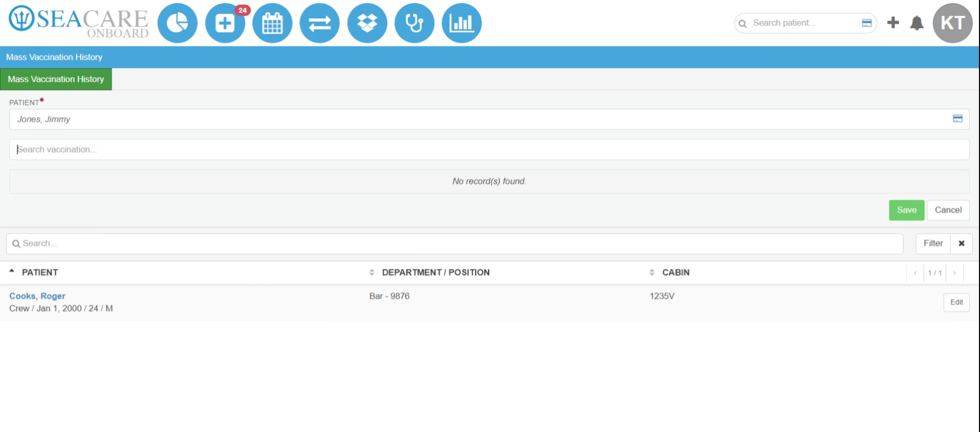This screenshot has height=432, width=980.
Task: Click the patient list Search field
Action: click(454, 243)
